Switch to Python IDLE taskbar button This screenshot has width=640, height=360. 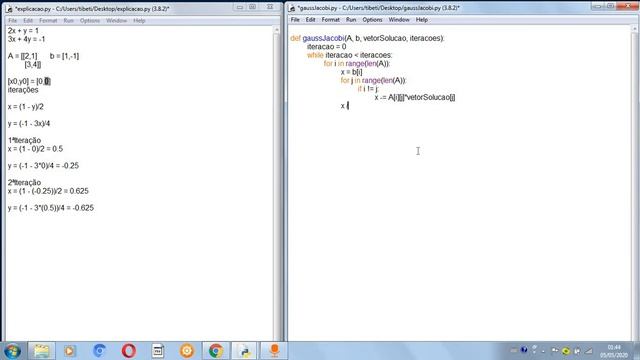pos(244,351)
